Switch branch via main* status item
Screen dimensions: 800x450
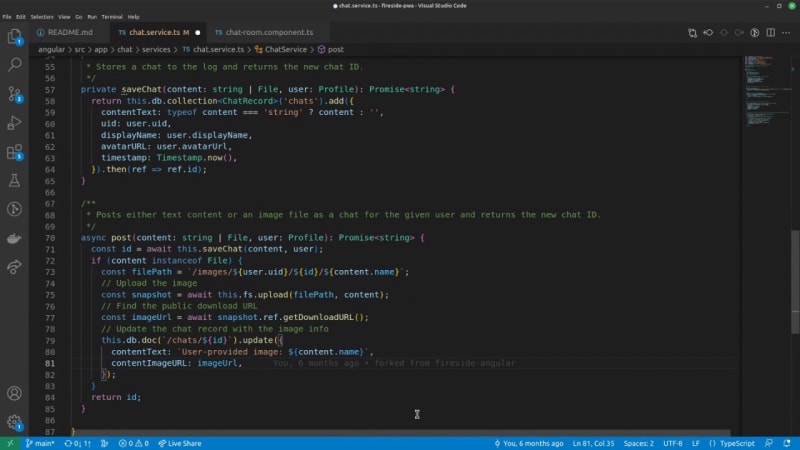[x=40, y=443]
